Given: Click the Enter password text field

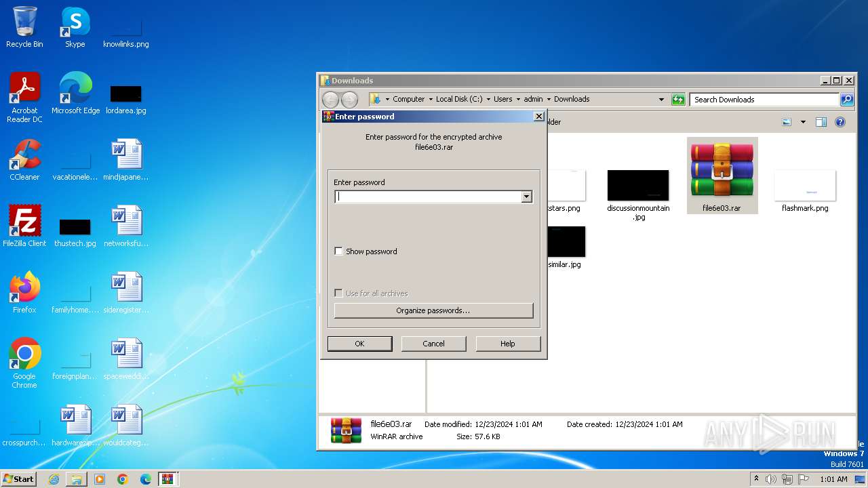Looking at the screenshot, I should point(428,197).
